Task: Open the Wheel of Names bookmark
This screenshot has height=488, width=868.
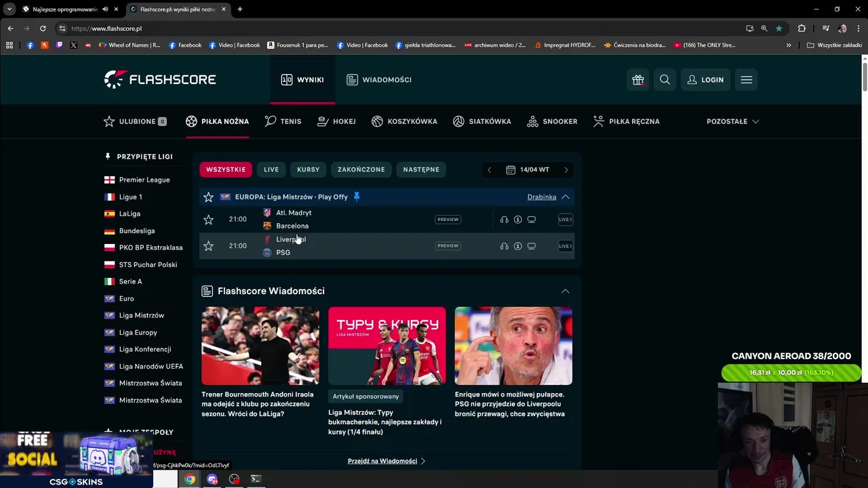Action: 130,45
